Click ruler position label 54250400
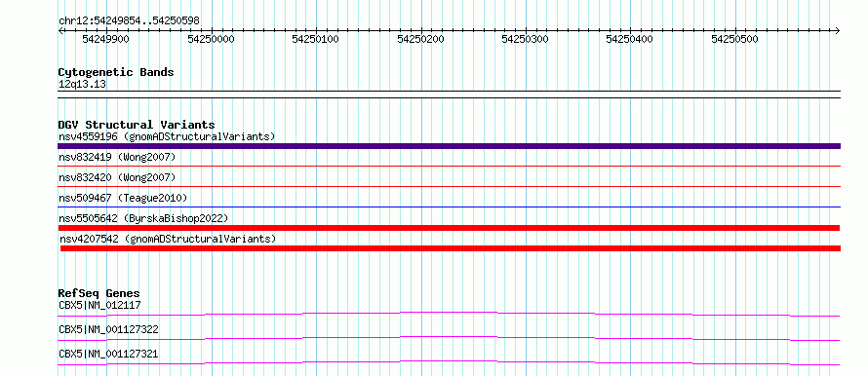Image resolution: width=868 pixels, height=376 pixels. click(629, 39)
